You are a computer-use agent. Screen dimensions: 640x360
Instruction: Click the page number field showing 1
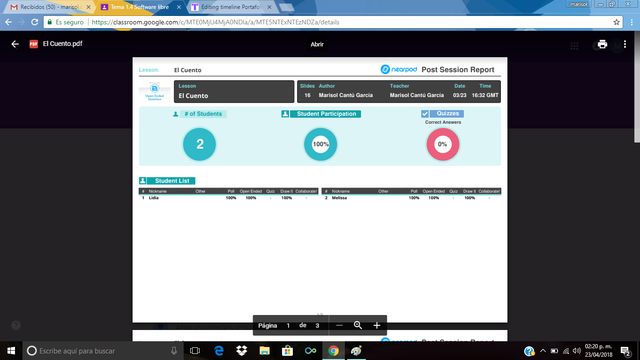pyautogui.click(x=288, y=325)
